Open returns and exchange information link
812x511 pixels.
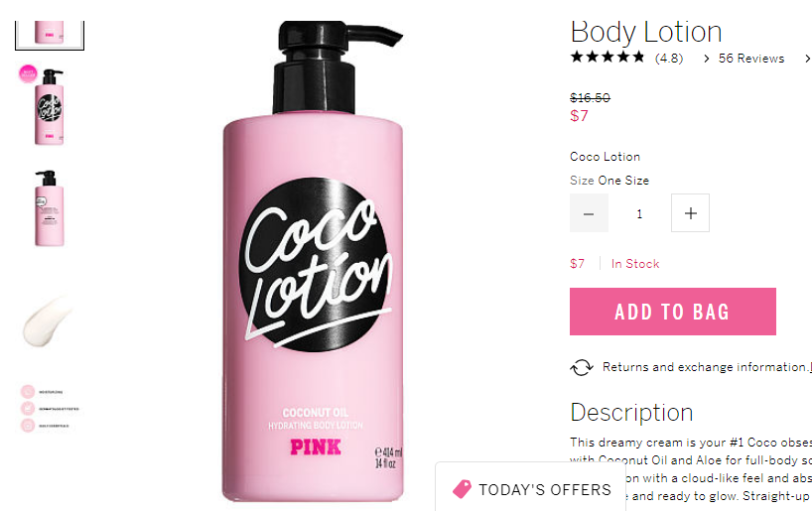(x=707, y=367)
